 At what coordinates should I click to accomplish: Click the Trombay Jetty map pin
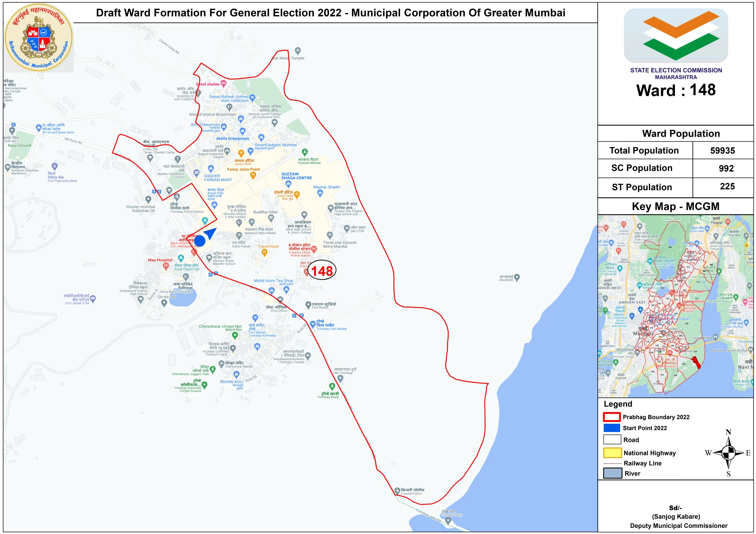tap(448, 520)
